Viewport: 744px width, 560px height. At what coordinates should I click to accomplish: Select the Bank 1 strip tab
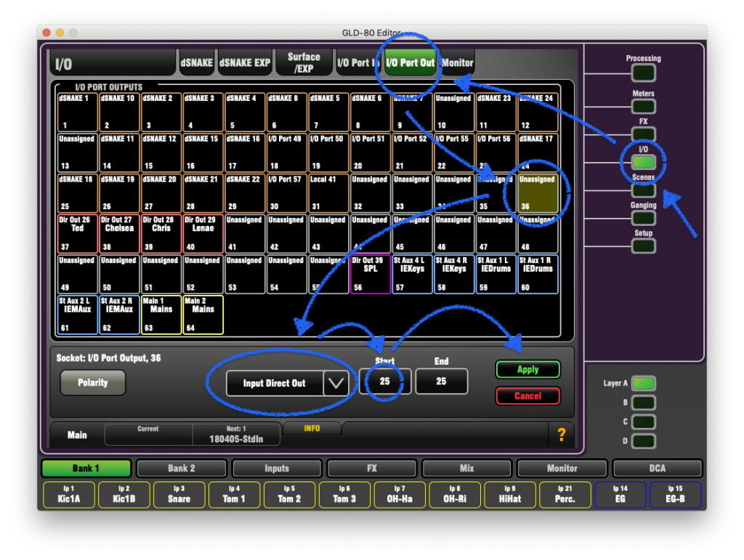86,468
